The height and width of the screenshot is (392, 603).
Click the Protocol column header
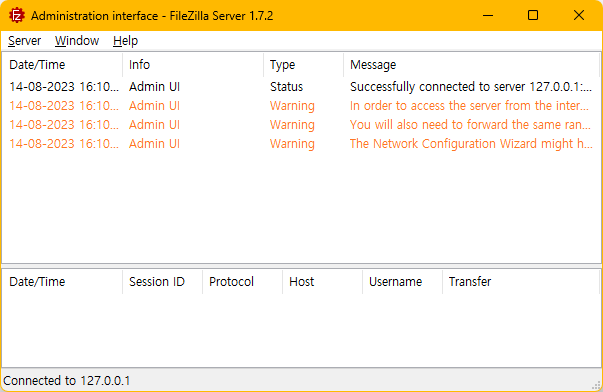click(x=243, y=282)
